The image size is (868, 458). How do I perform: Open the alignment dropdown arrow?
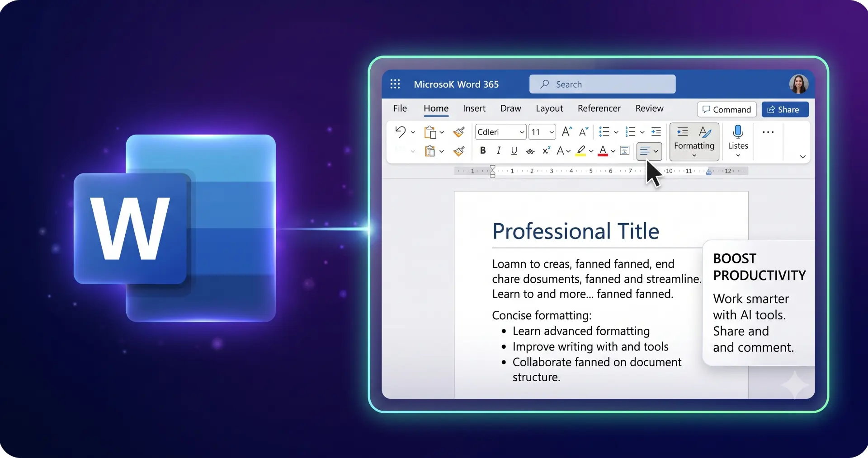(656, 152)
